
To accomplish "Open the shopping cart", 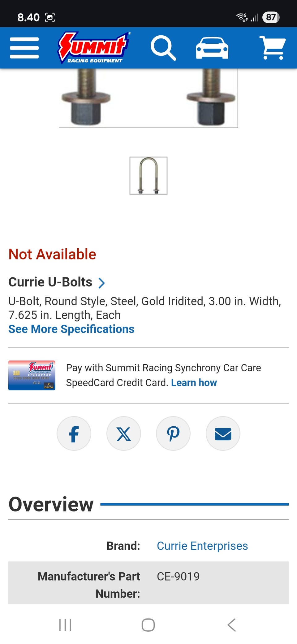I will [x=272, y=48].
